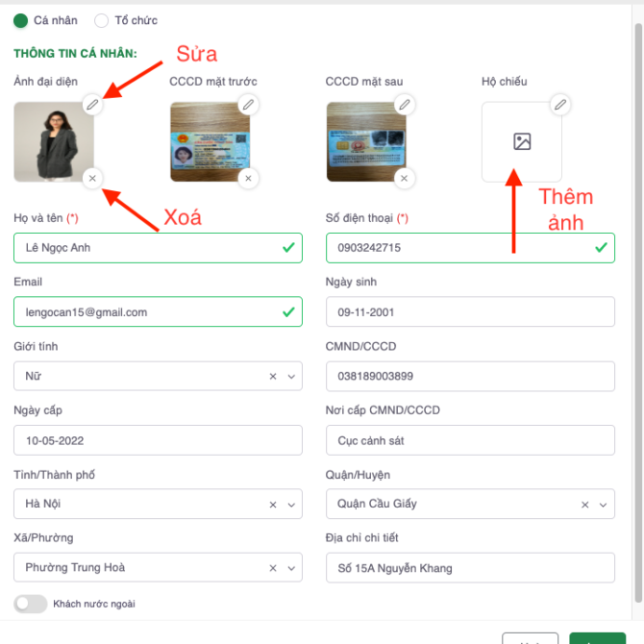Expand the Xã/Phường dropdown
Viewport: 644px width, 644px height.
(x=291, y=568)
